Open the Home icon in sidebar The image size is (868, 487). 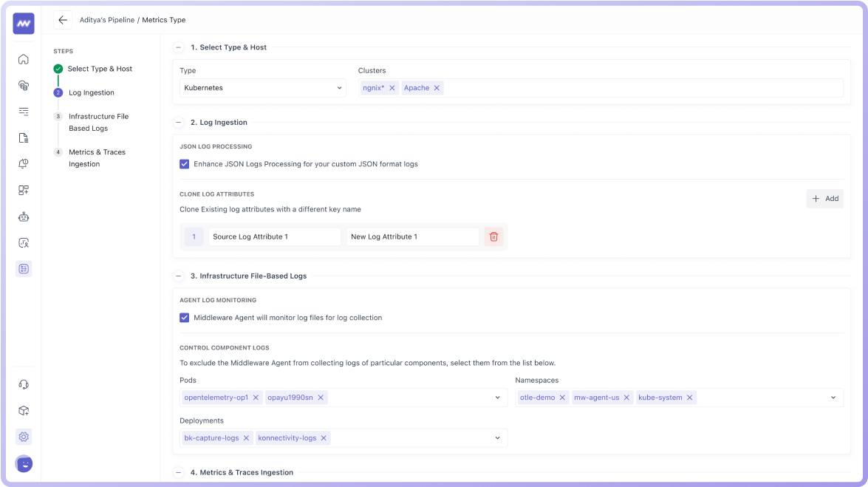[x=24, y=59]
